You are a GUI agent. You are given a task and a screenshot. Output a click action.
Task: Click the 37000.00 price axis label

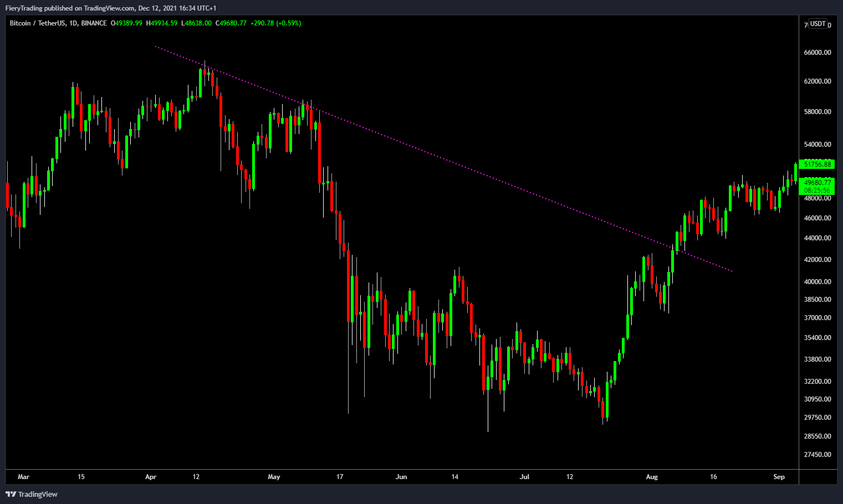(818, 317)
